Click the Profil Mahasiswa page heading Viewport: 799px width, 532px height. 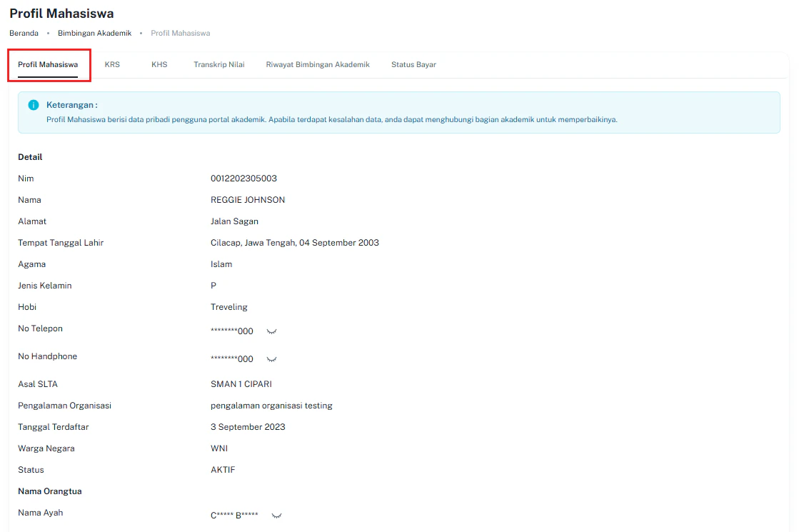tap(61, 14)
